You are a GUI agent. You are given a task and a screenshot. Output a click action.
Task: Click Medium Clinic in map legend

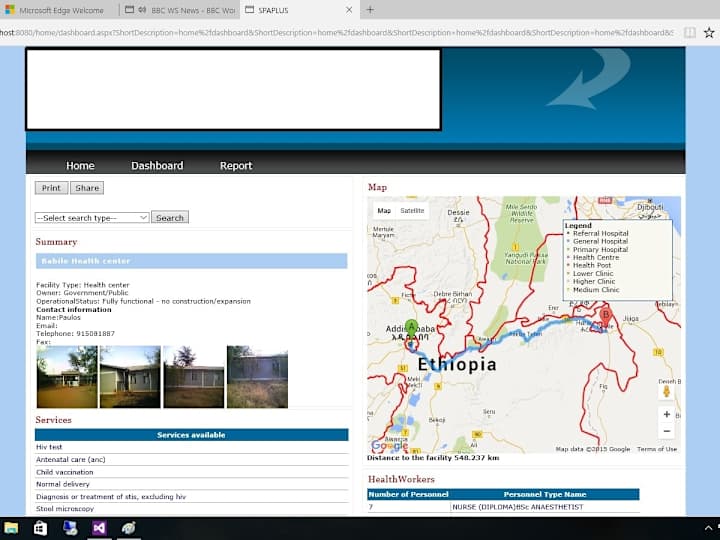point(596,290)
